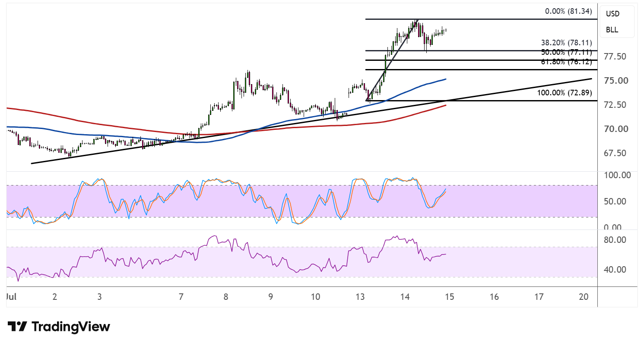Select the 61.80% (76.12) retracement label
Screen dimensions: 644x346
[x=566, y=62]
